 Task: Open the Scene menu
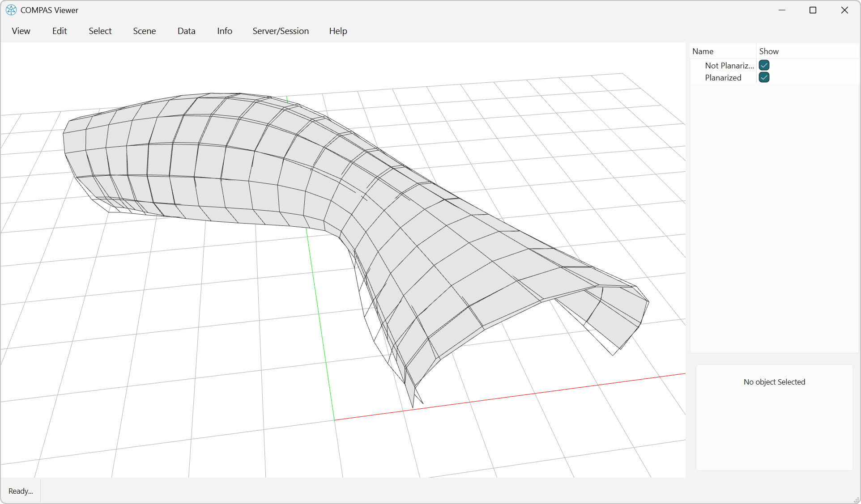[144, 31]
